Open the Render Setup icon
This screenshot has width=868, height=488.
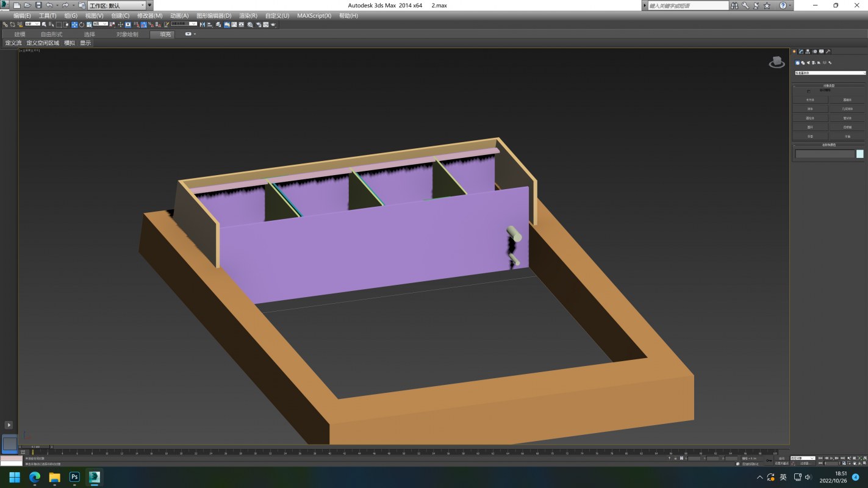point(258,24)
